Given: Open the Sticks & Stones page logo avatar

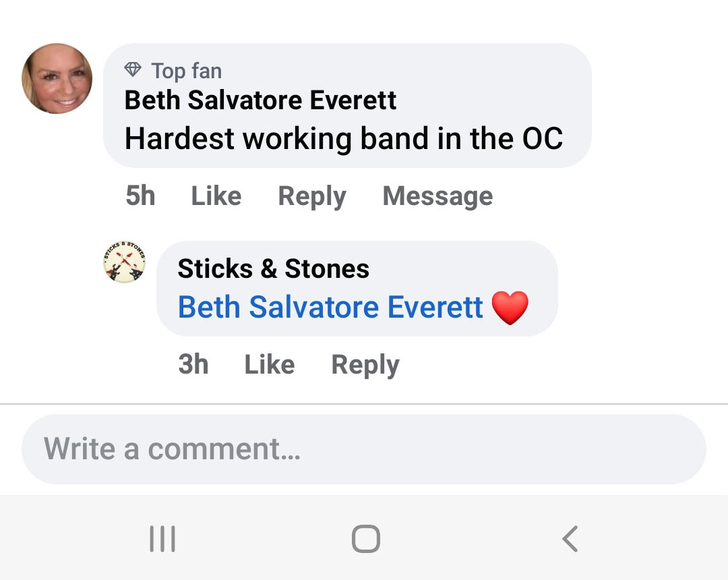Looking at the screenshot, I should (x=125, y=261).
